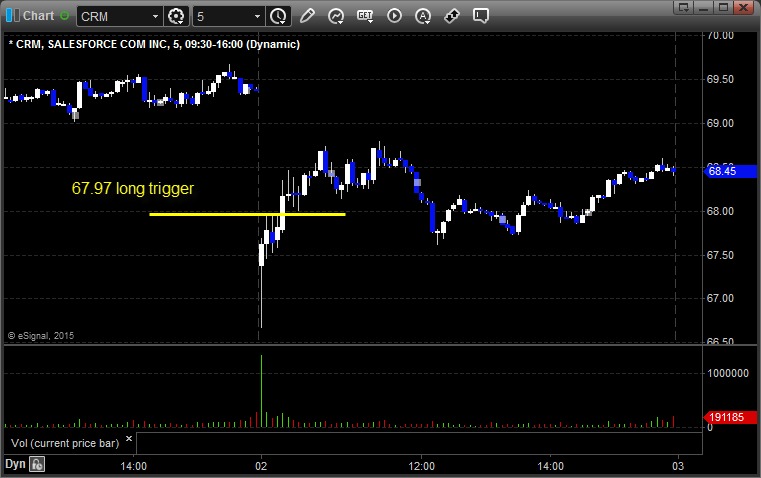This screenshot has height=478, width=761.
Task: Close the Vol (current price bar) pane
Action: 129,439
